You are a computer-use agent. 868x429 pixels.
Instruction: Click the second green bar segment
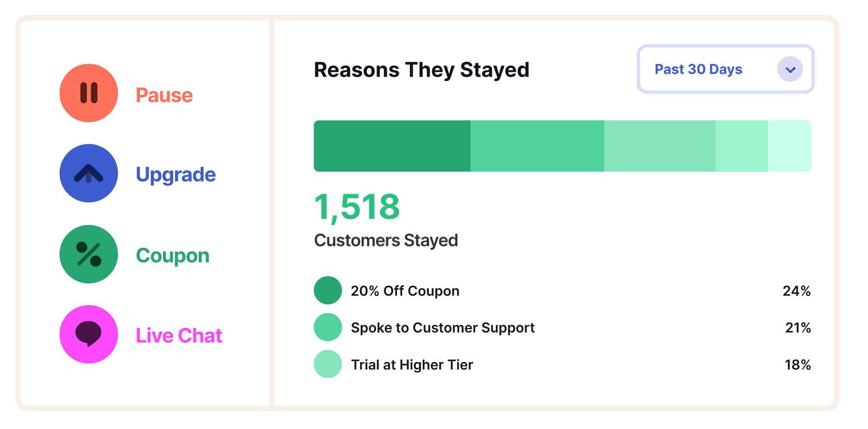point(537,146)
